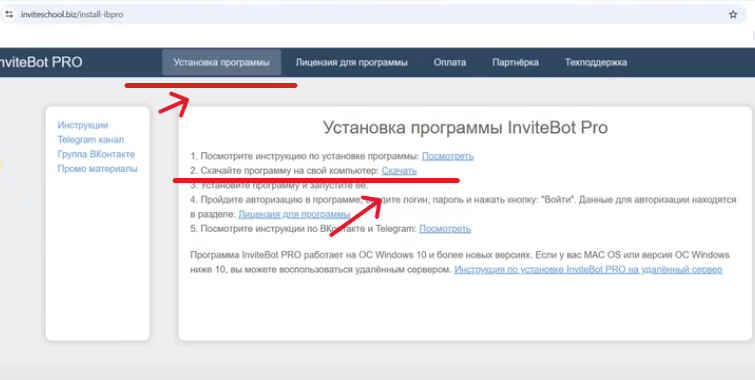Click the bookmark star icon in address bar
This screenshot has height=380, width=755.
pos(733,14)
